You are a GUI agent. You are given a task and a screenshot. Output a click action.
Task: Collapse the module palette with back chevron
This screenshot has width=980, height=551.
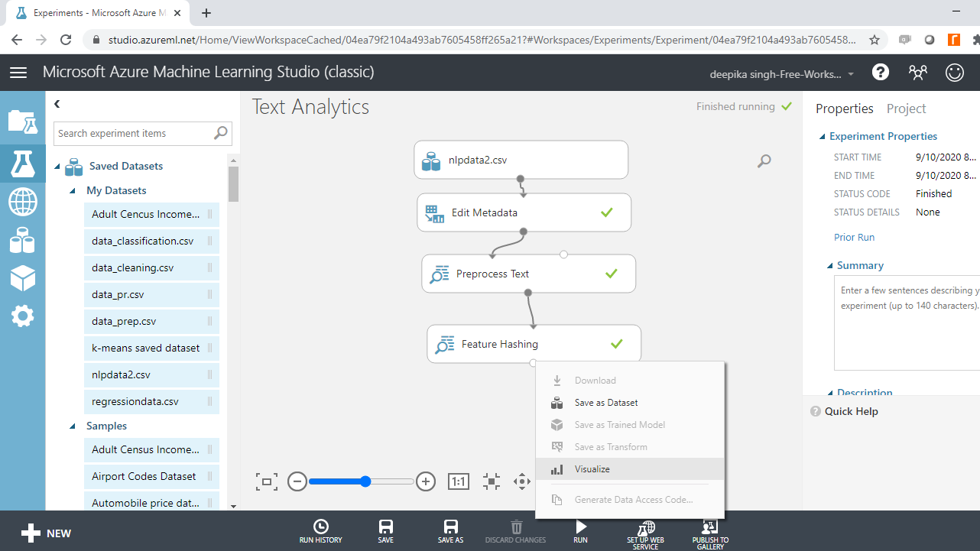(57, 104)
